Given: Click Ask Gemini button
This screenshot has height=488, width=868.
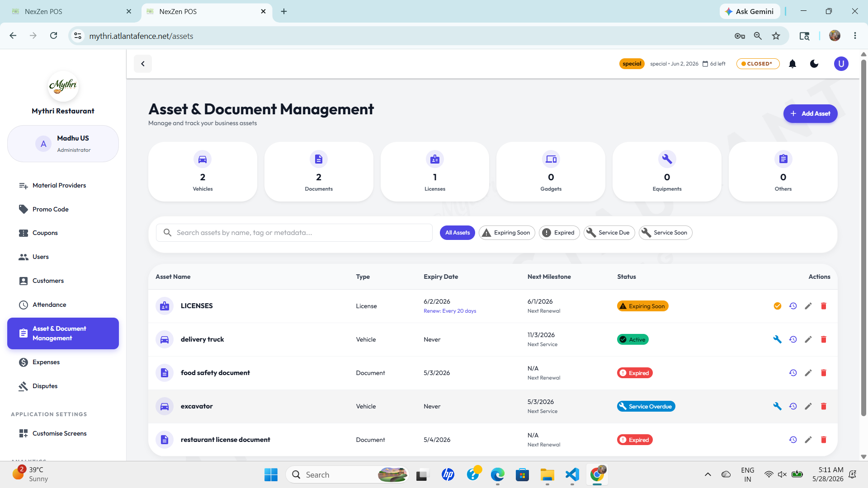Looking at the screenshot, I should (x=750, y=11).
